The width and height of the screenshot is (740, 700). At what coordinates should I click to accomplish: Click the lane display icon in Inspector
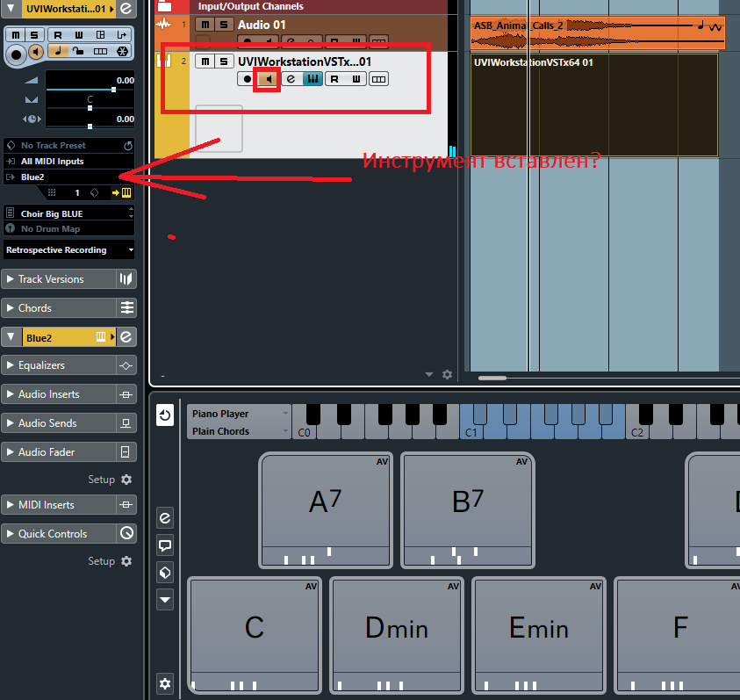coord(101,51)
